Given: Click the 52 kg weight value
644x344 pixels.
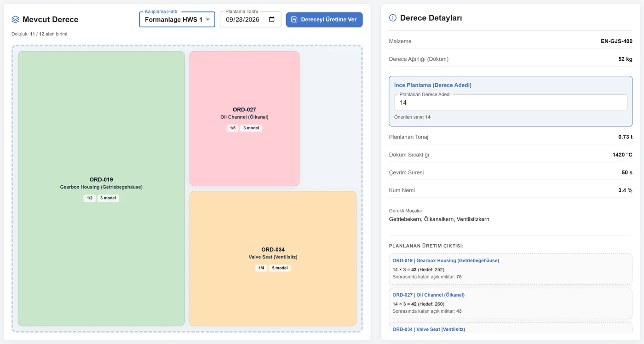Looking at the screenshot, I should pos(625,59).
